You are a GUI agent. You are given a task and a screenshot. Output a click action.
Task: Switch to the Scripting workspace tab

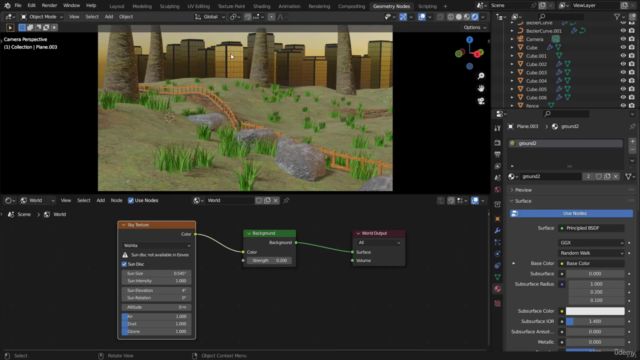coord(427,6)
